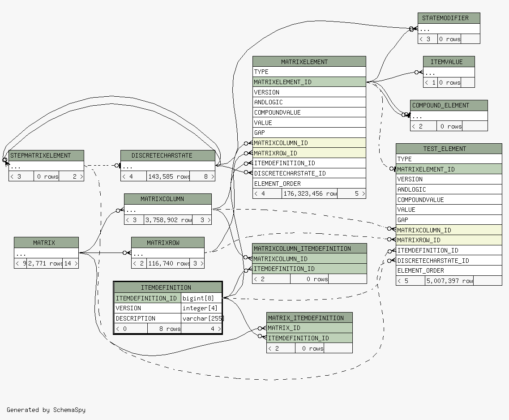Click 116,740 rows count in MATRIXROW
The width and height of the screenshot is (509, 420).
168,263
